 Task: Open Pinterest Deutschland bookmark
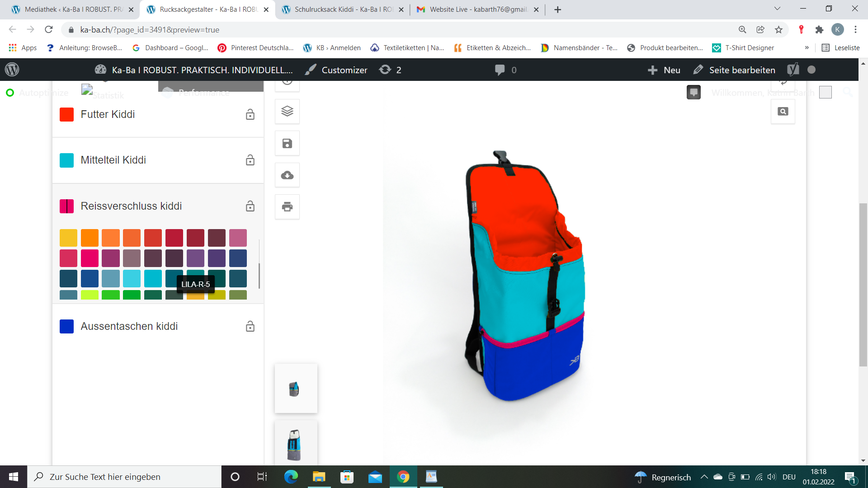tap(255, 48)
